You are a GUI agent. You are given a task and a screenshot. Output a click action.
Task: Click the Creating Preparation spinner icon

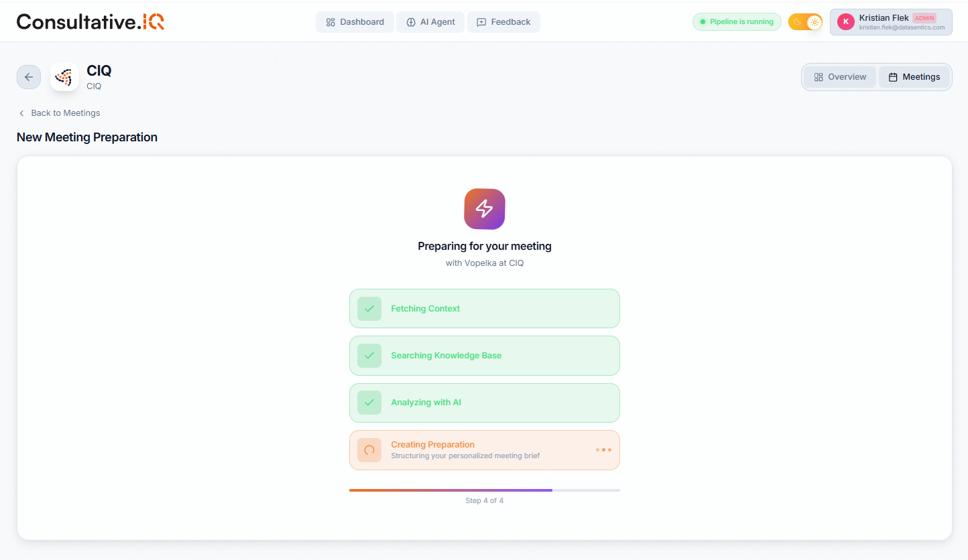coord(369,450)
